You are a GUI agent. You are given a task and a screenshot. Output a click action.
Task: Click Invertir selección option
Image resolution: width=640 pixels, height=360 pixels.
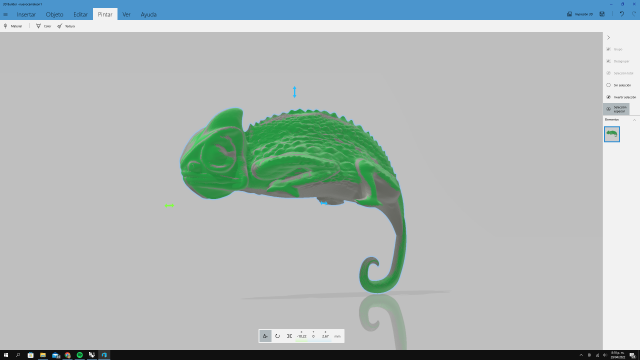620,97
